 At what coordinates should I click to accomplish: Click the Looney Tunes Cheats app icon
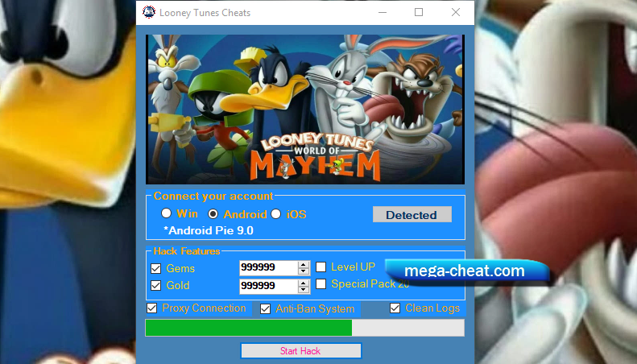149,12
